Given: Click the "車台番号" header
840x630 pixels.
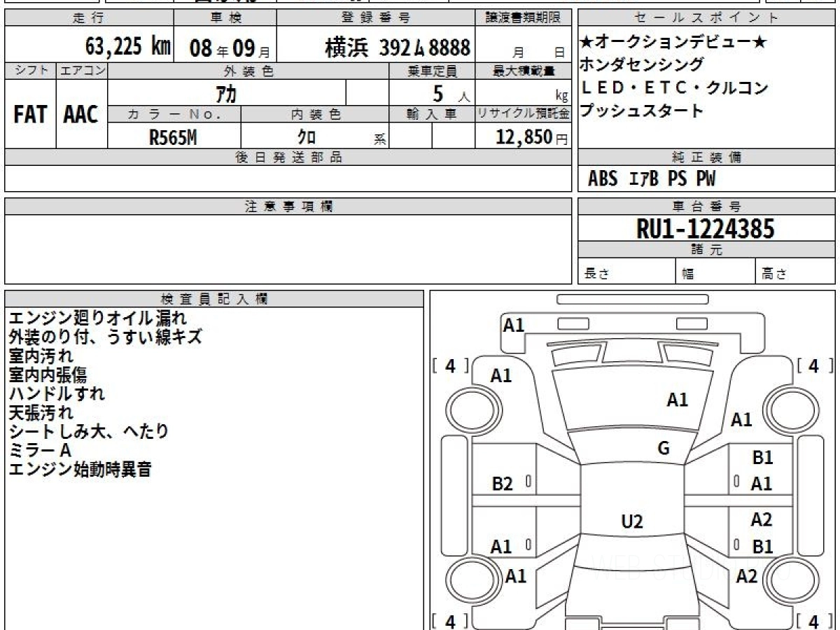Looking at the screenshot, I should pos(707,206).
